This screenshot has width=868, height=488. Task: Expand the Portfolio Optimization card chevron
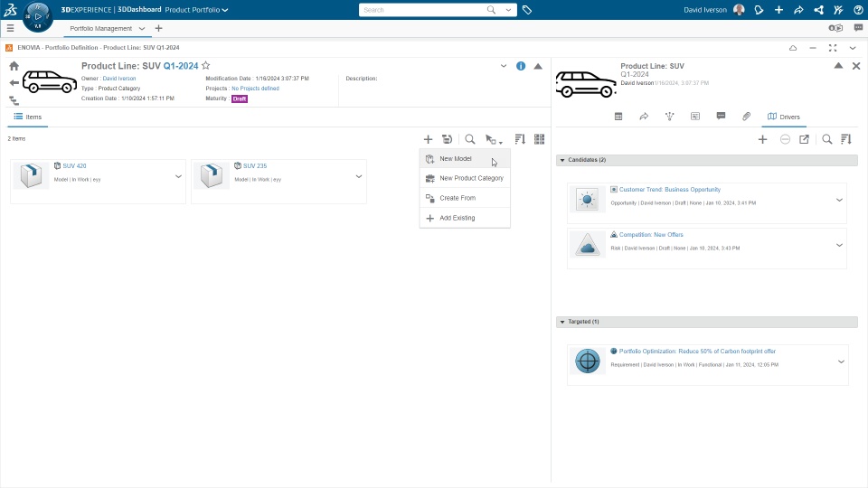841,361
